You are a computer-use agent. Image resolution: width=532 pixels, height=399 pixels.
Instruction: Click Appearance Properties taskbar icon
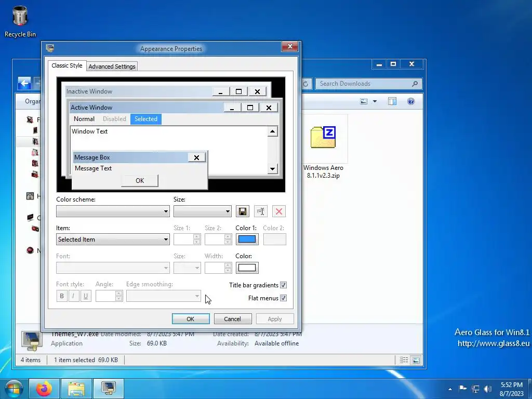(109, 389)
